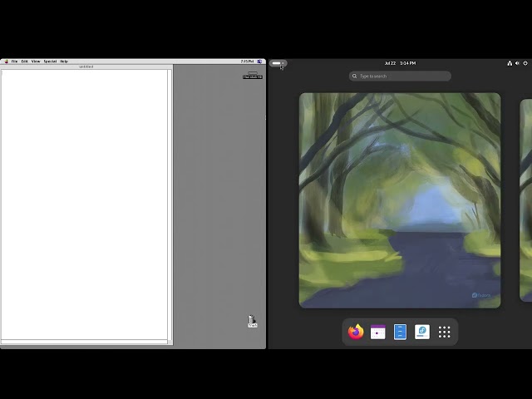Click the Mac OS menu bar clock
The width and height of the screenshot is (532, 399).
247,62
